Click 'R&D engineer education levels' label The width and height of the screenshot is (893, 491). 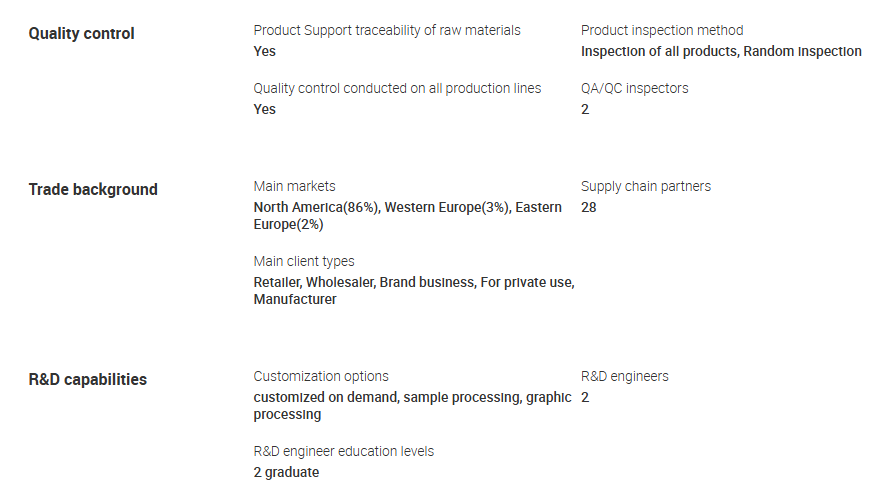344,451
